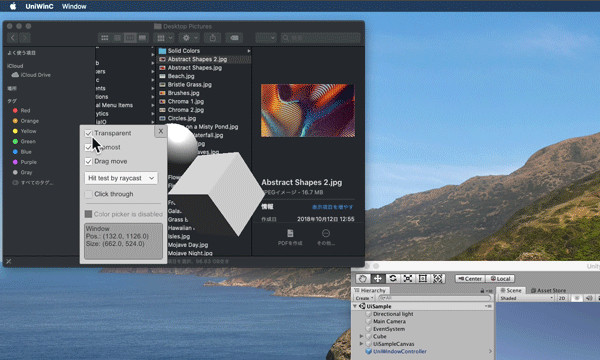Open the Window menu in menu bar

click(74, 6)
